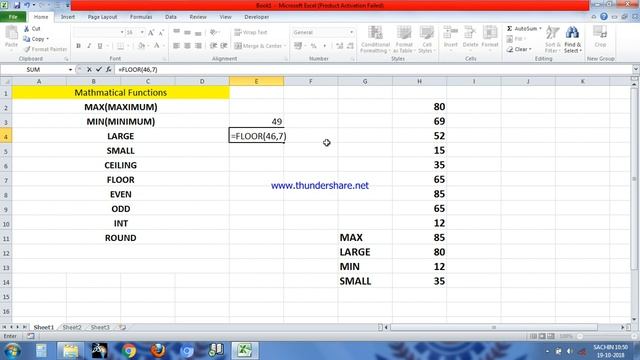
Task: Open Conditional Formatting menu
Action: pos(375,39)
